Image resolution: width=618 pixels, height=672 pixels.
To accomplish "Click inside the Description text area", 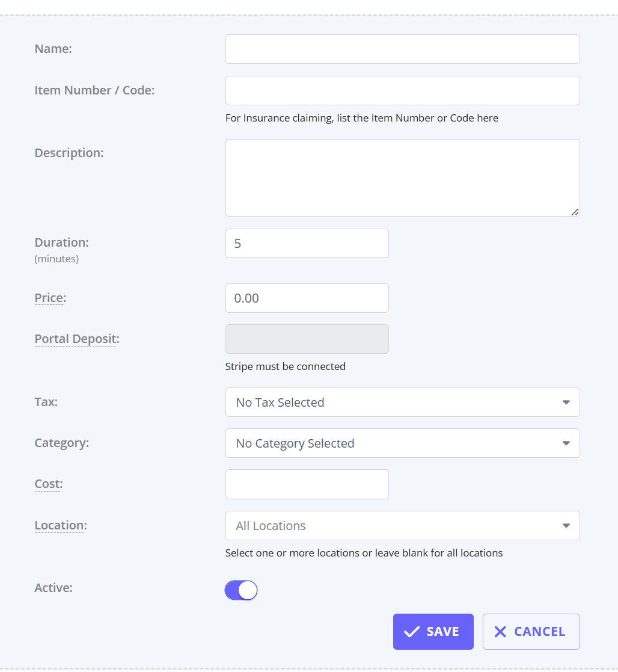I will (402, 178).
